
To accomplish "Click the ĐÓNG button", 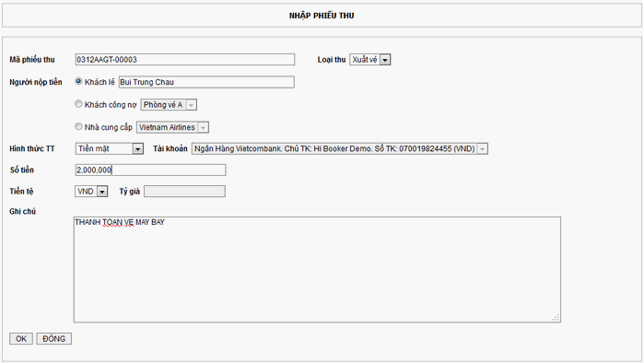I will [x=53, y=339].
